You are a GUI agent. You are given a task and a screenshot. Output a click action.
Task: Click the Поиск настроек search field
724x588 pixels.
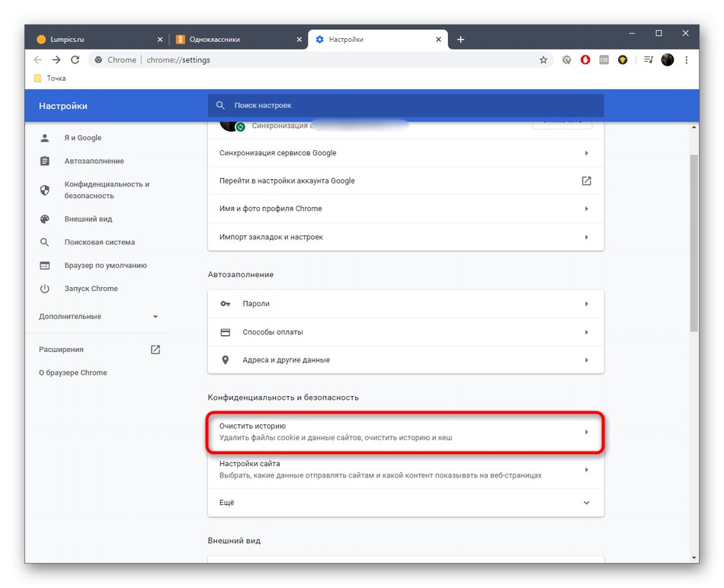tap(406, 105)
